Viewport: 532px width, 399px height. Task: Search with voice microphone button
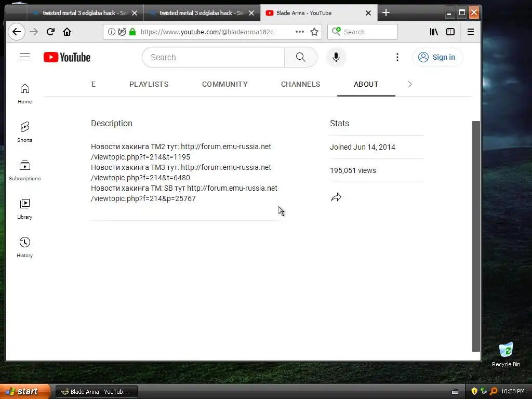(336, 57)
